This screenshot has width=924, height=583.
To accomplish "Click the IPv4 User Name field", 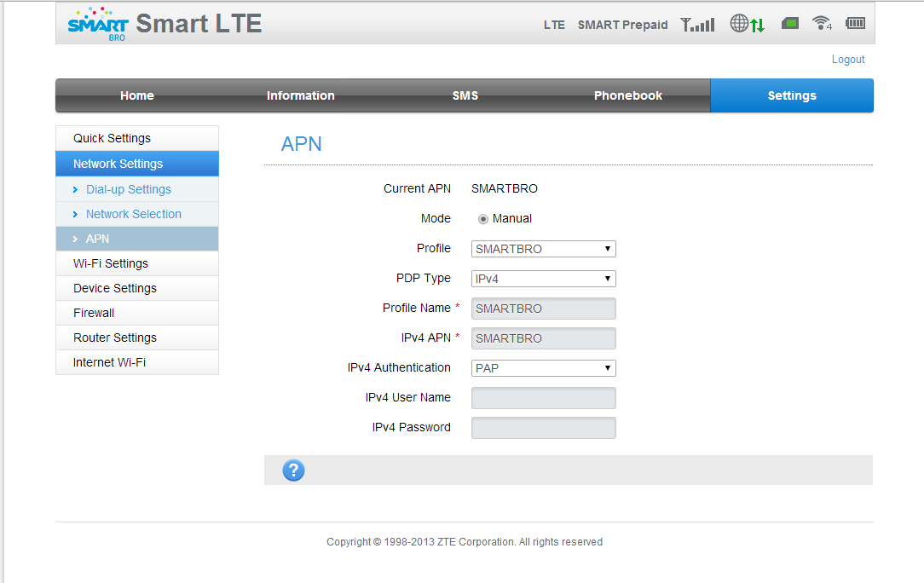I will tap(543, 398).
